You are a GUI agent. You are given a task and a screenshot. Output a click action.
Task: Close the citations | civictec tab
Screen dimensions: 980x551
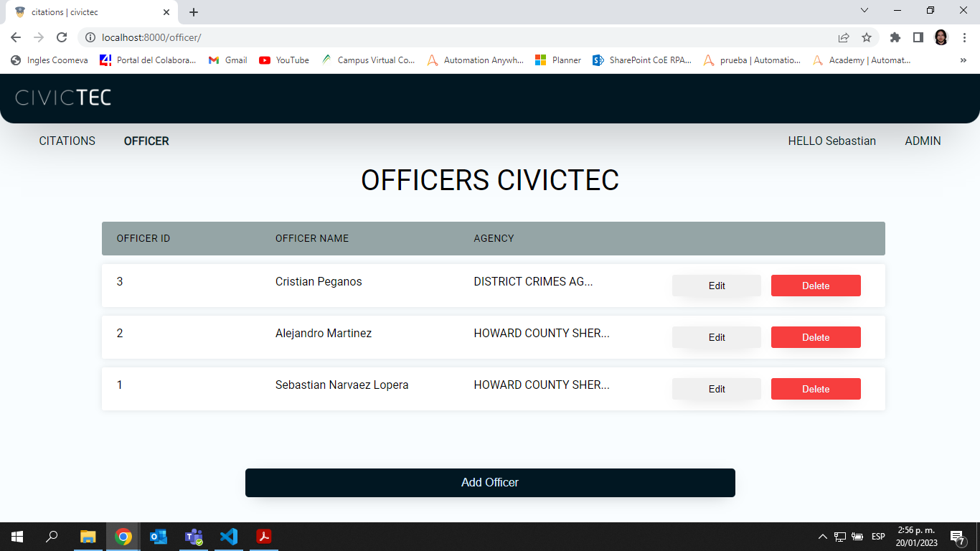pos(166,12)
